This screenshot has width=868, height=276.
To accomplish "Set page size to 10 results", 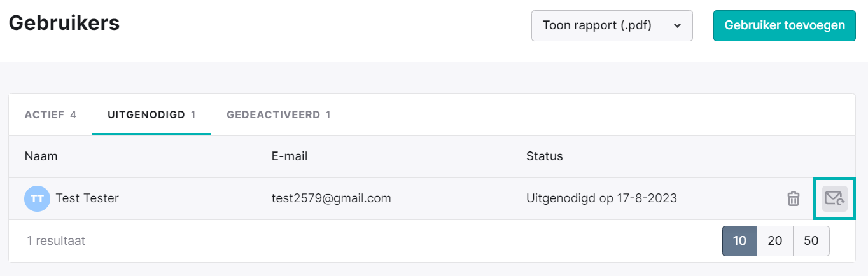I will (739, 241).
